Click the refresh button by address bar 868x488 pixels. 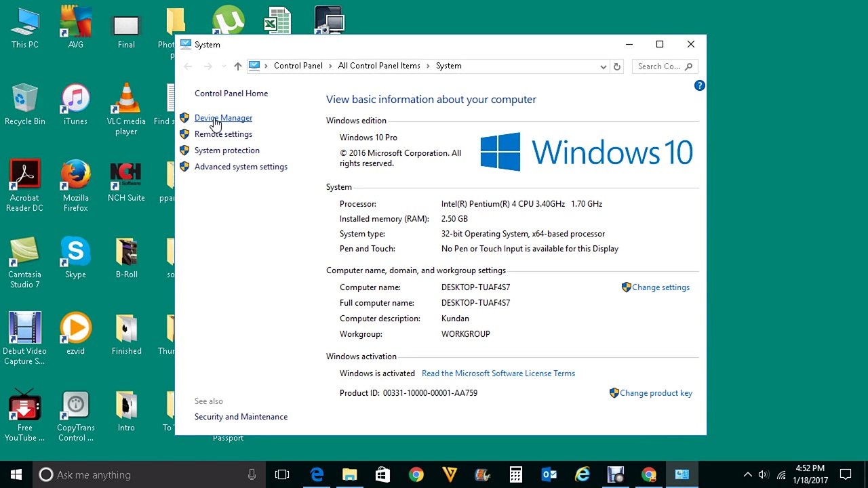click(616, 66)
